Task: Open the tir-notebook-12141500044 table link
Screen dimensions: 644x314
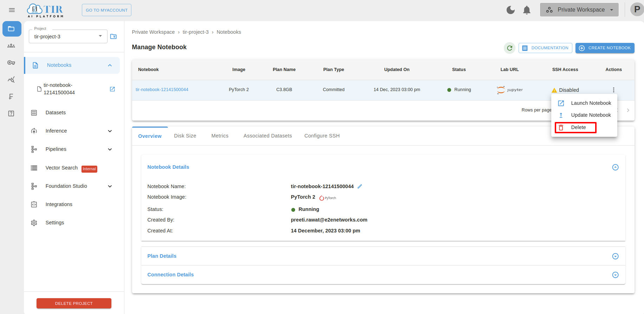Action: [162, 90]
